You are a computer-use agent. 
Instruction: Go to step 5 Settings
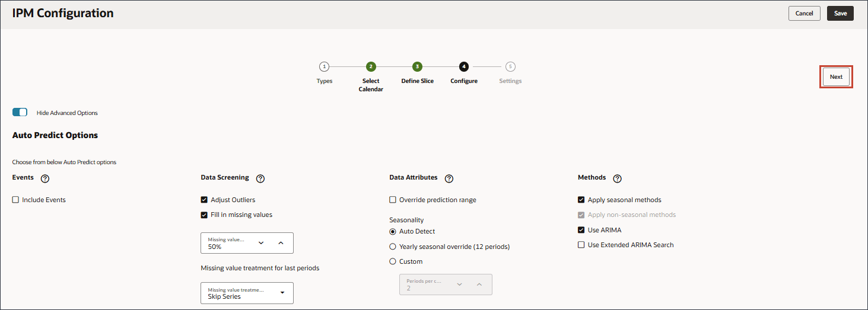(510, 66)
